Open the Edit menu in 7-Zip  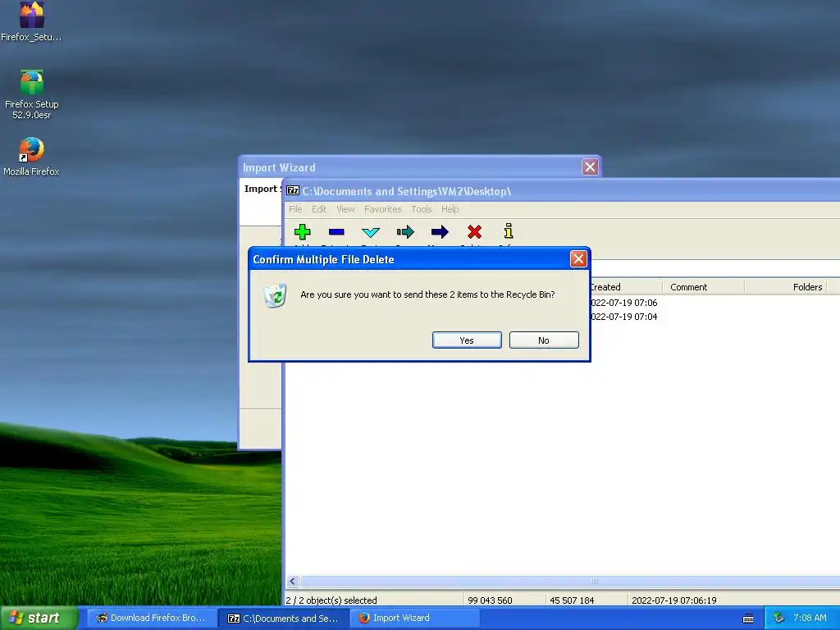319,209
